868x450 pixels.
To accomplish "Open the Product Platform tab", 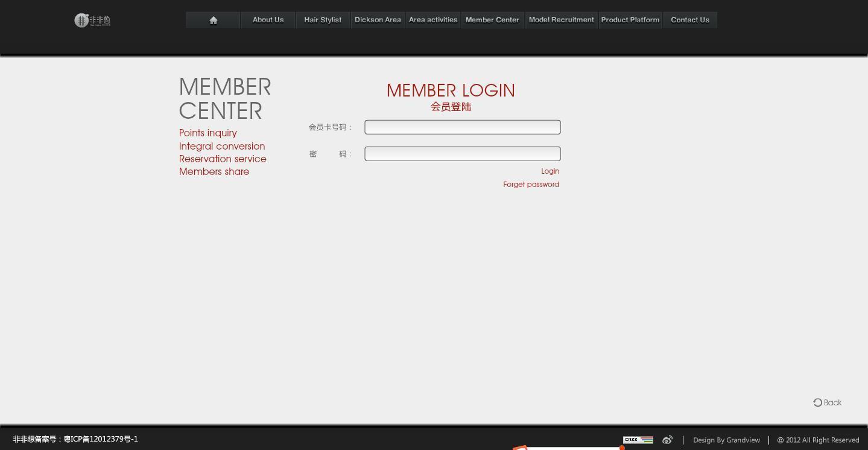I will 630,20.
